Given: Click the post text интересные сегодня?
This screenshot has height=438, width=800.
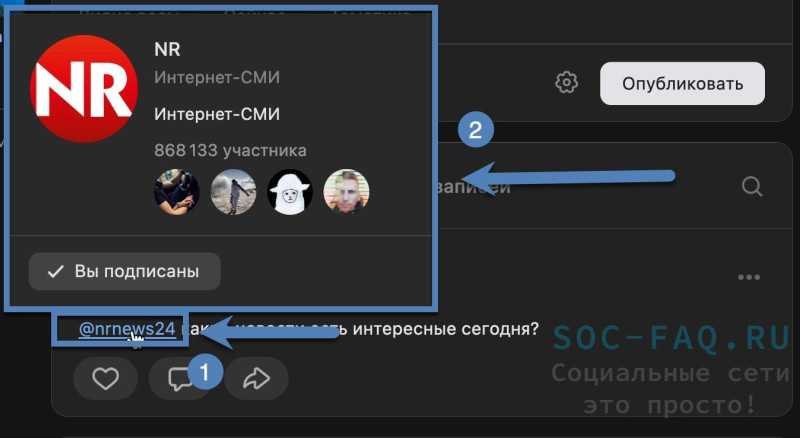Looking at the screenshot, I should tap(445, 329).
